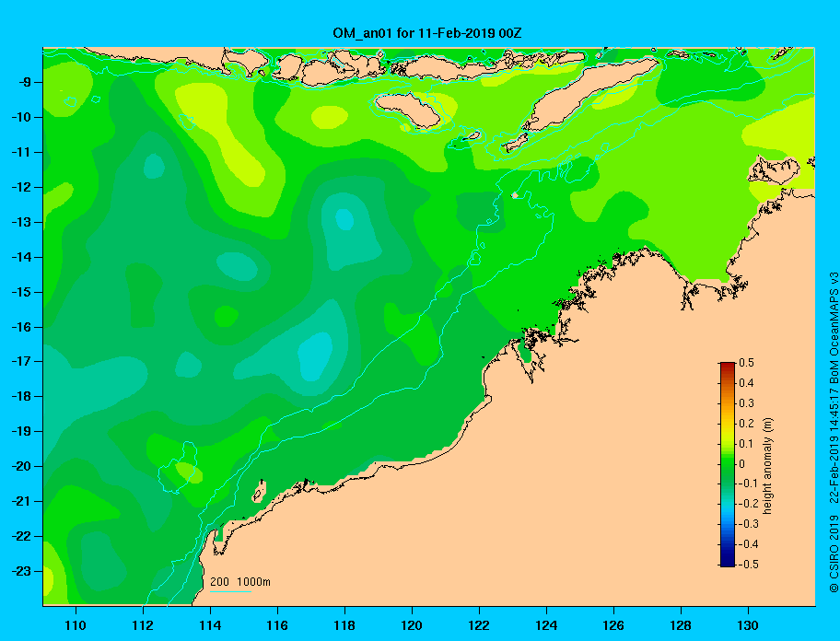Click the latitude axis label "-21"
This screenshot has height=641, width=840.
21,501
